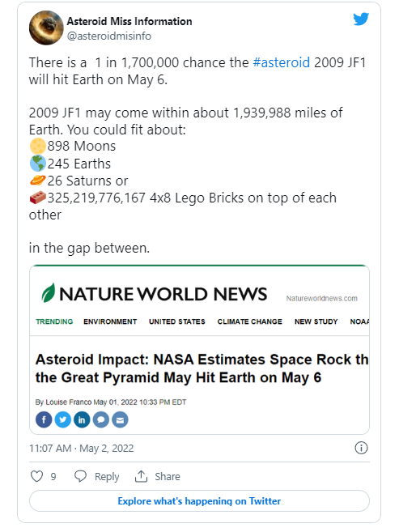This screenshot has width=399, height=532.
Task: Select the TRENDING nav item
Action: pyautogui.click(x=54, y=321)
